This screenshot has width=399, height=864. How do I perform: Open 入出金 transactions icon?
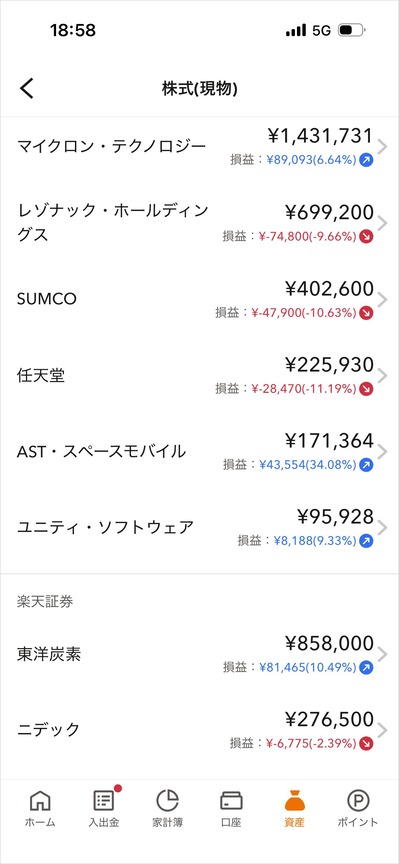coord(104,800)
